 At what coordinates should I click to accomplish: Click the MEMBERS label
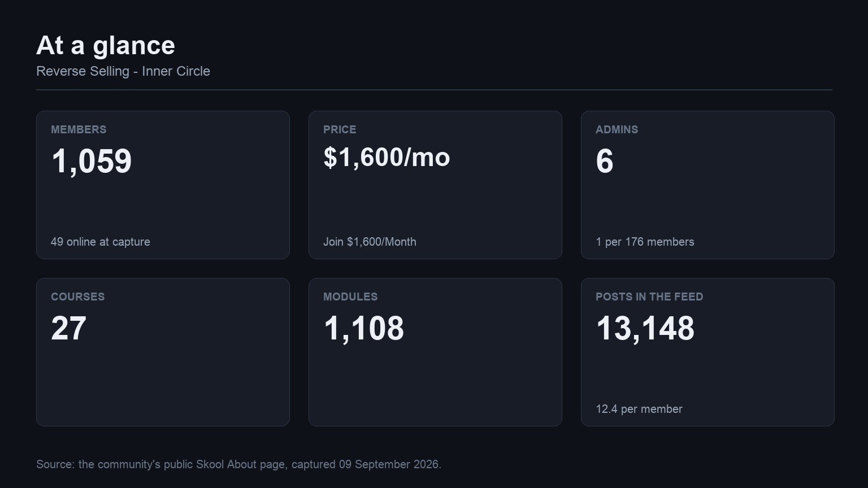(x=79, y=129)
